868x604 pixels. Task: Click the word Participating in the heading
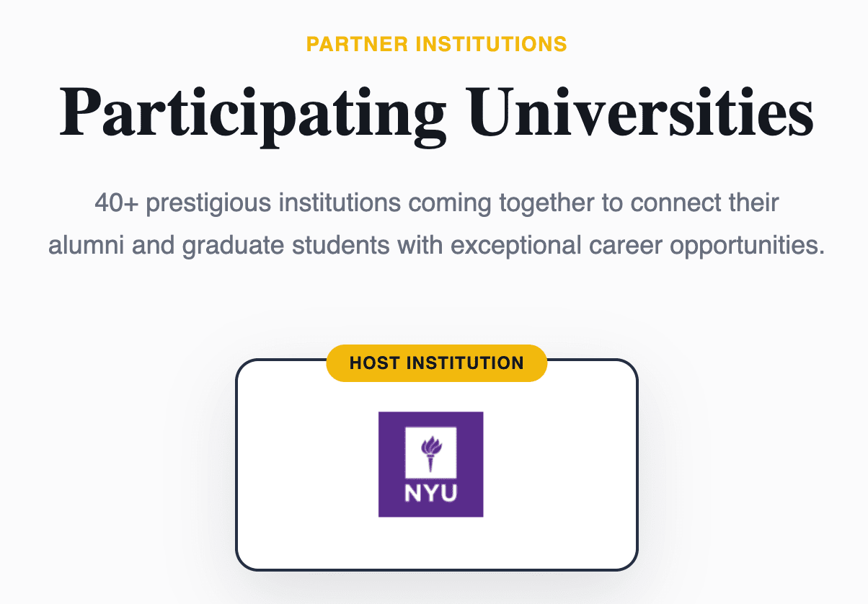(x=252, y=112)
